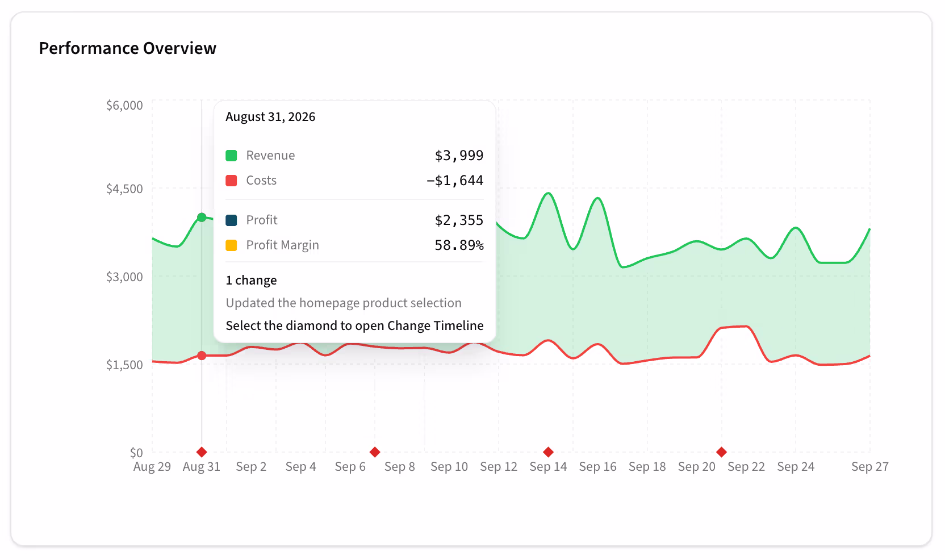Viewport: 945px width, 560px height.
Task: Select the diamond marker at Sep 21
Action: [721, 452]
